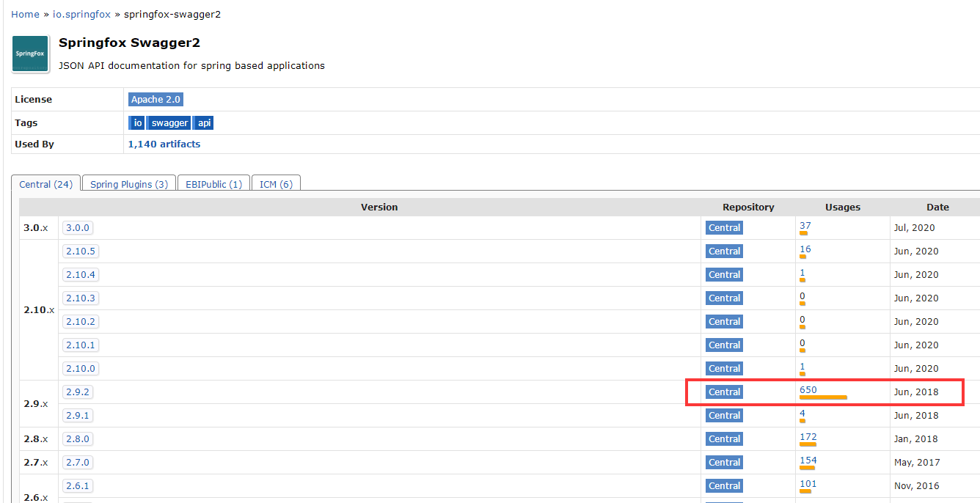Open the EBIPublic (1) tab
The height and width of the screenshot is (503, 980).
coord(213,185)
